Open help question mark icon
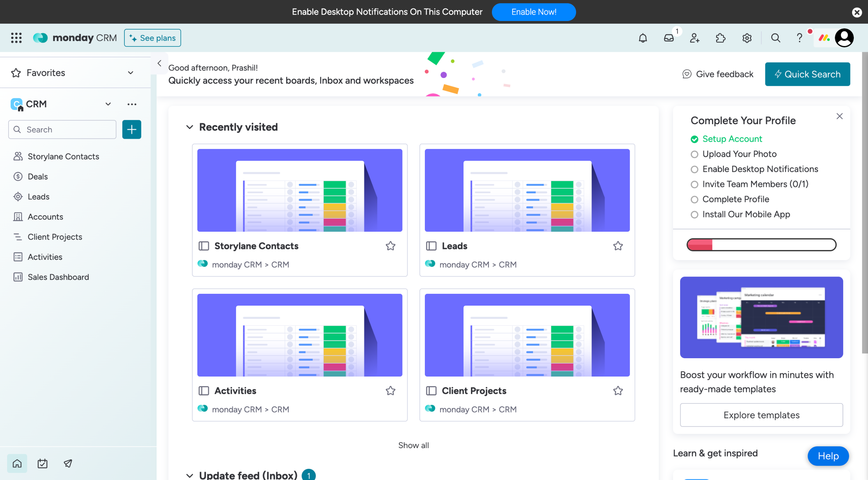 tap(800, 38)
